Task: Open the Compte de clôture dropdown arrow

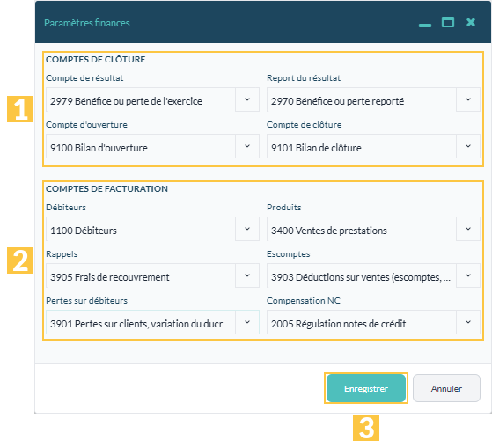Action: click(x=468, y=146)
